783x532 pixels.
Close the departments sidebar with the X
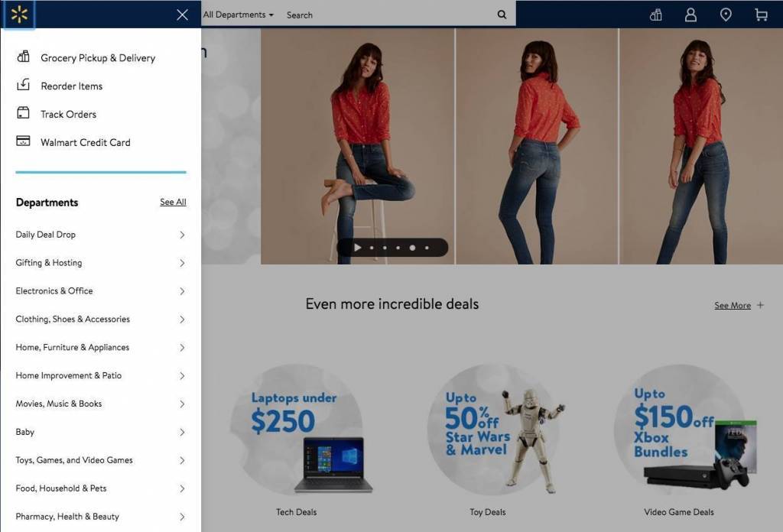[x=182, y=15]
